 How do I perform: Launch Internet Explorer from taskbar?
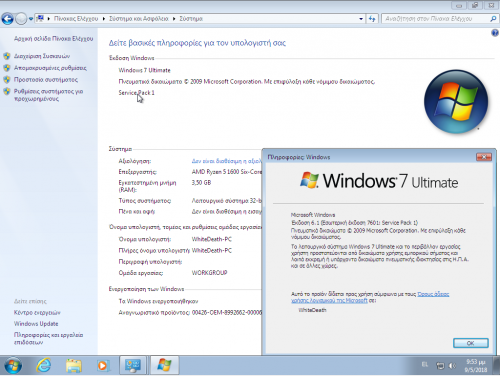(x=44, y=366)
